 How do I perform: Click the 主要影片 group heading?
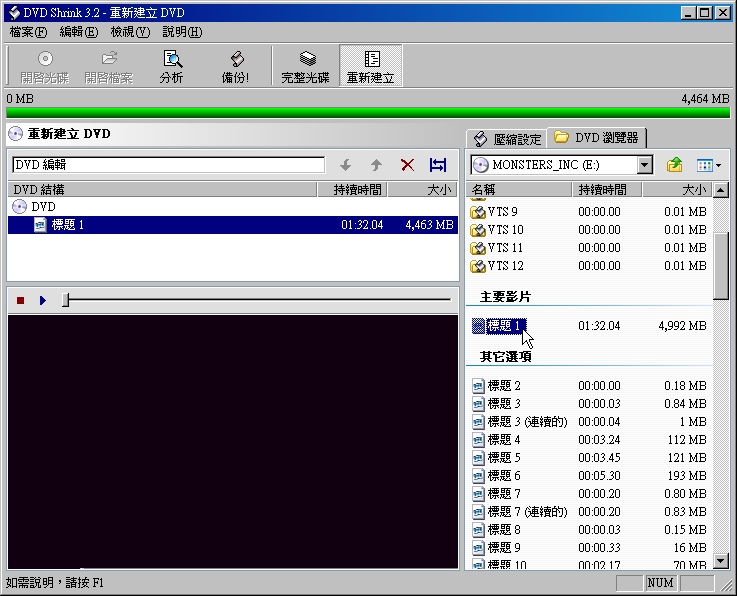tap(505, 297)
